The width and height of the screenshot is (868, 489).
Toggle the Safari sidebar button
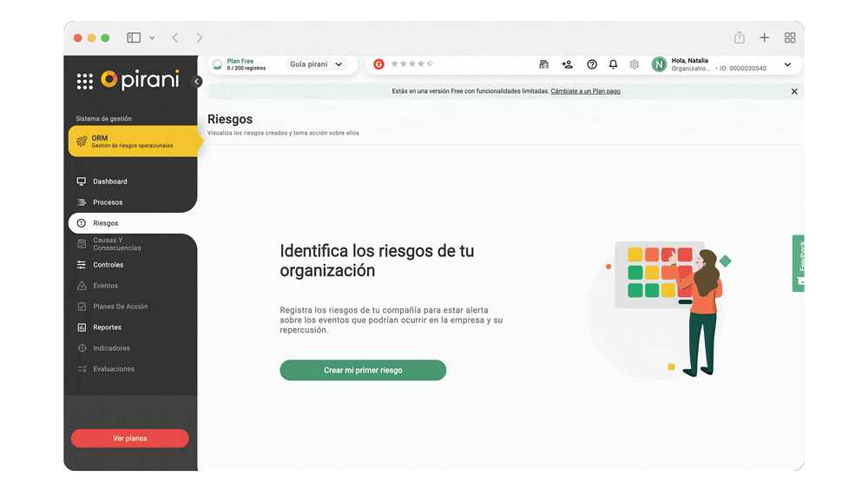coord(134,38)
